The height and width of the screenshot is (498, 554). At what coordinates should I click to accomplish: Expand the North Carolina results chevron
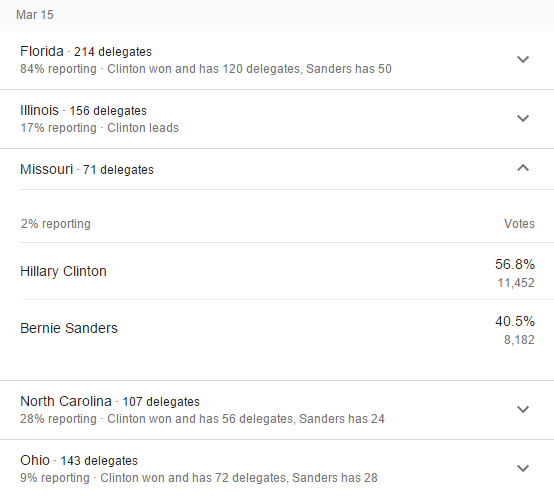[x=523, y=409]
